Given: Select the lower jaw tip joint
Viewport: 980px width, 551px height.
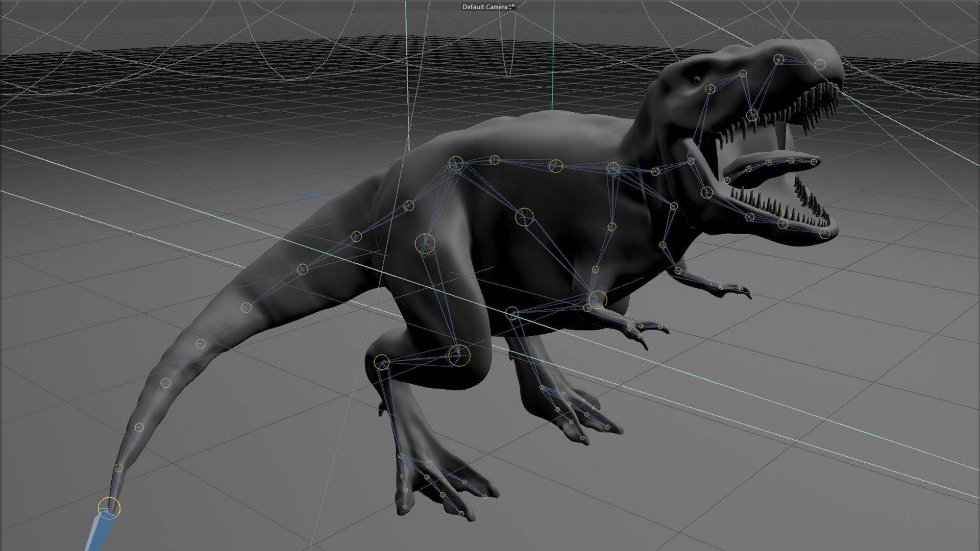Looking at the screenshot, I should [x=825, y=233].
